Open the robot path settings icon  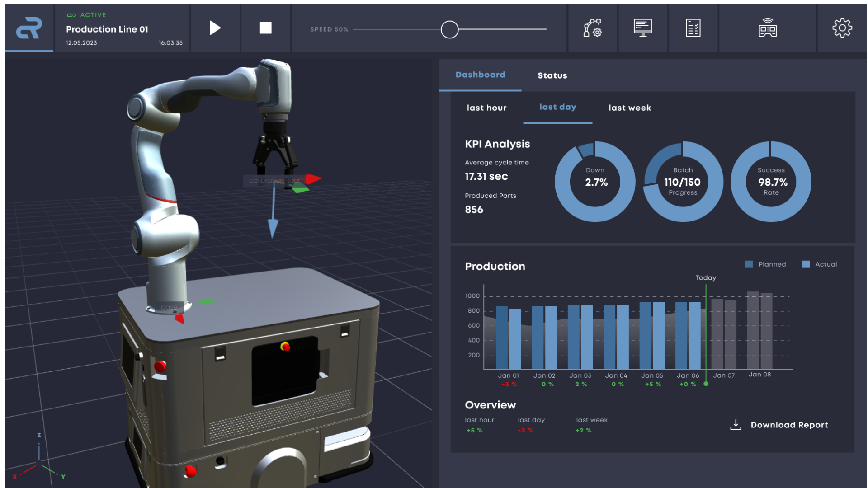(x=592, y=28)
